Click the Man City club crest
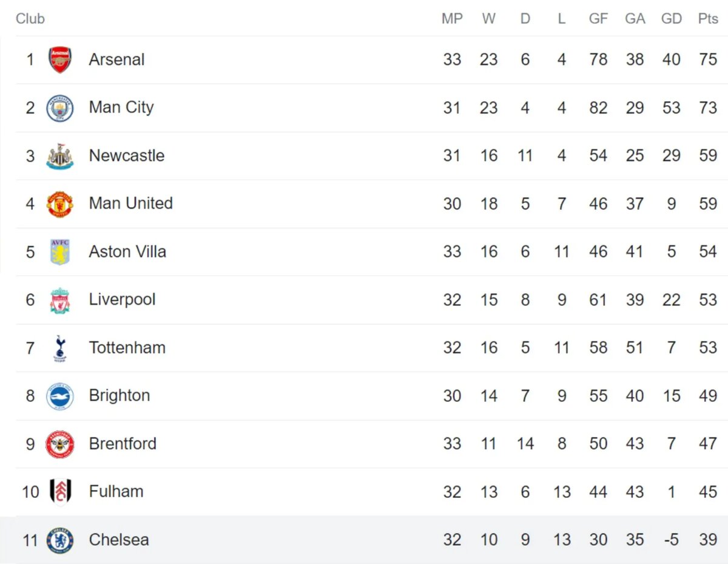 [x=60, y=108]
